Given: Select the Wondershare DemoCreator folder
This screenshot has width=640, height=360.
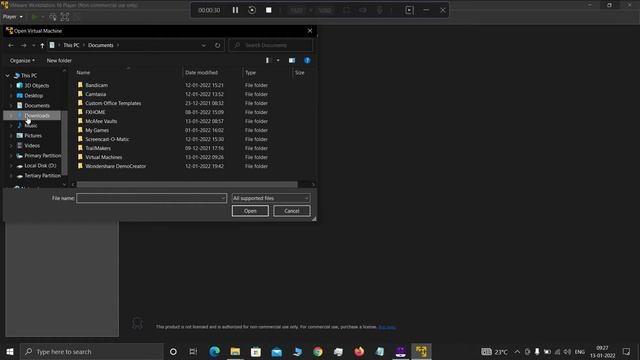Looking at the screenshot, I should (116, 166).
